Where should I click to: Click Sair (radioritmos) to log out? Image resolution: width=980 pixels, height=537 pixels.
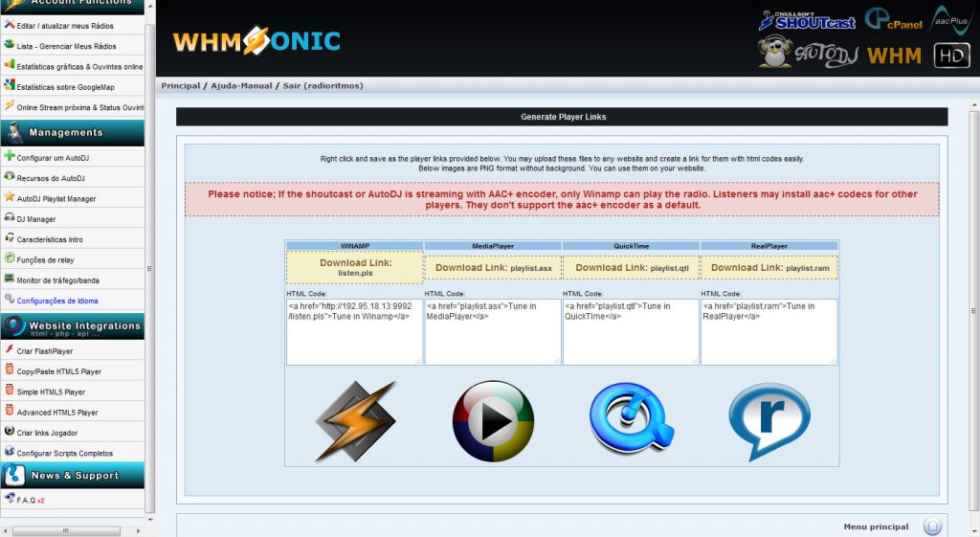(323, 85)
